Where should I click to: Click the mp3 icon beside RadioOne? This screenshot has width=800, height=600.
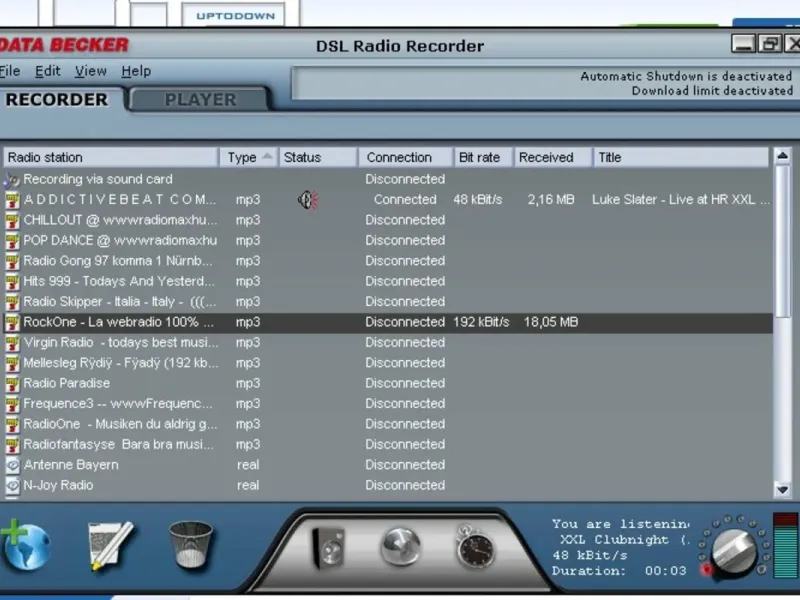tap(12, 424)
